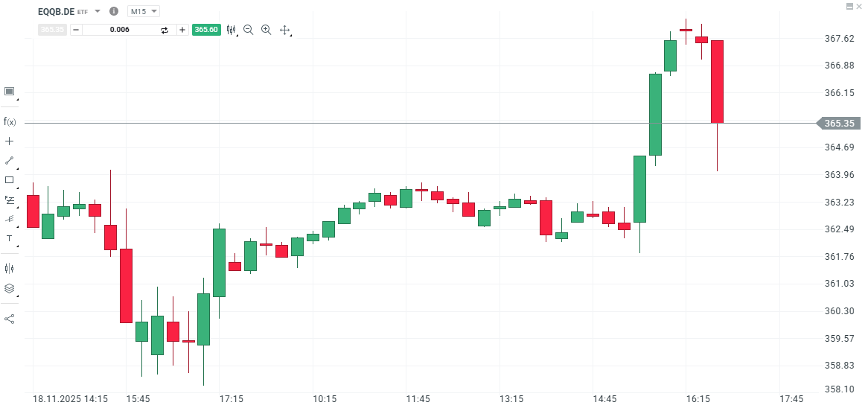Click the green 365.60 buy button
Viewport: 868px width, 411px height.
(x=206, y=30)
